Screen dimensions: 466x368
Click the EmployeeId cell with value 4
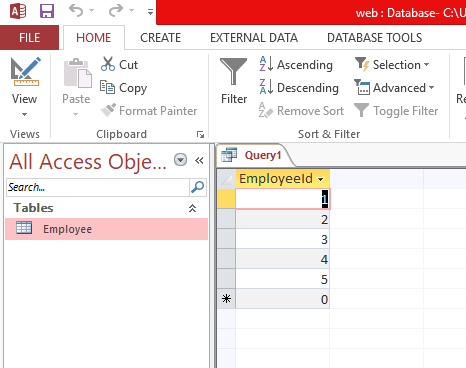(283, 259)
